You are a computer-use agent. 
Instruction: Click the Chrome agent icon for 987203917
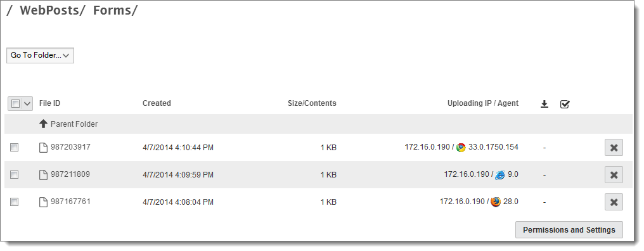pos(461,148)
